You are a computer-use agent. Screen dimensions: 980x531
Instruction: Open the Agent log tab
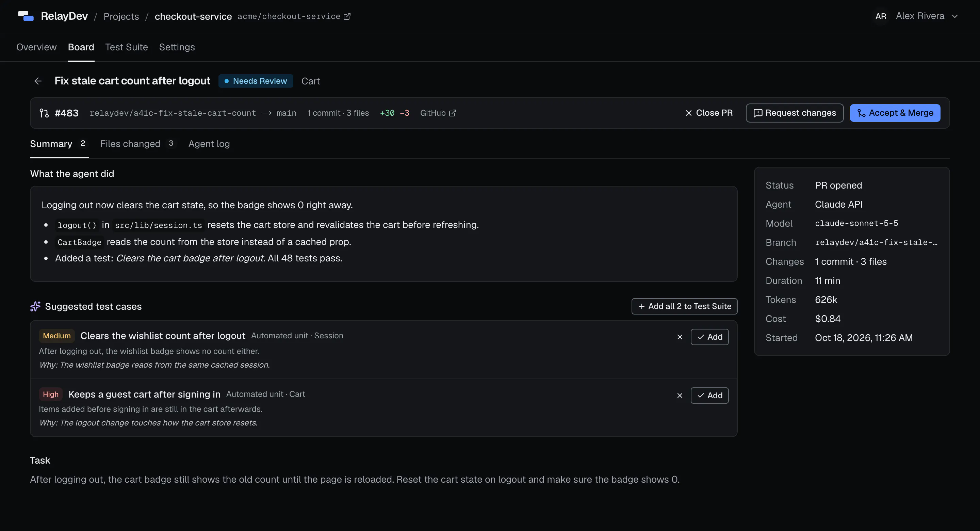click(x=209, y=144)
